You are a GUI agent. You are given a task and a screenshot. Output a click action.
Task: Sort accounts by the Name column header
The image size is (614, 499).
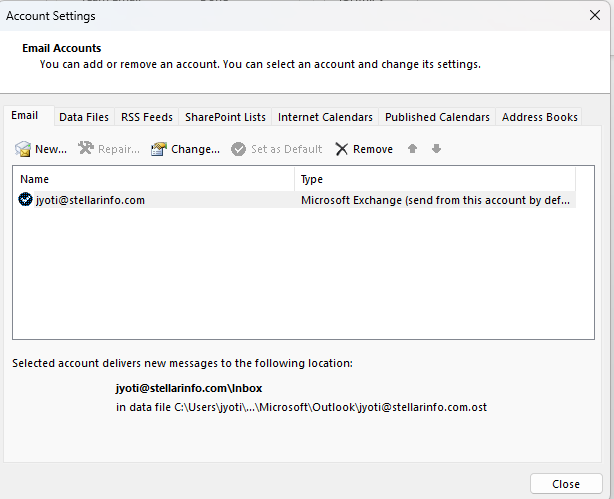[154, 179]
